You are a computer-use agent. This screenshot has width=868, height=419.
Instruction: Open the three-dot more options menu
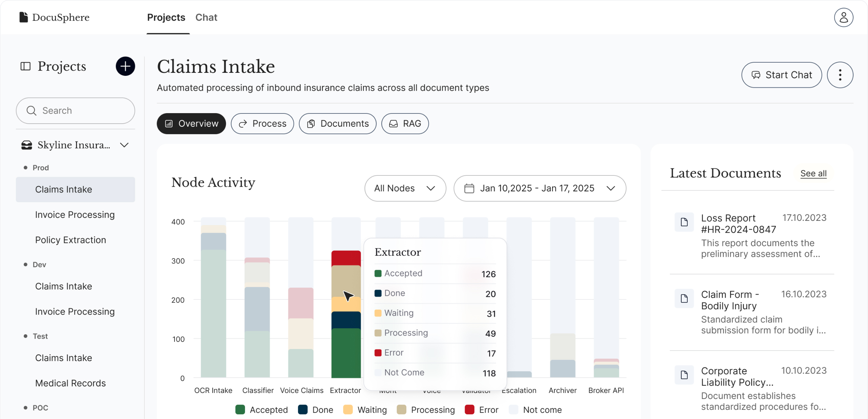coord(840,75)
